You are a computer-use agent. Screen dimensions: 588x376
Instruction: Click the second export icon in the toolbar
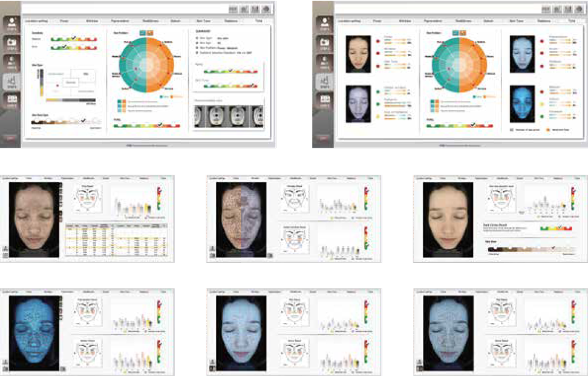point(254,8)
